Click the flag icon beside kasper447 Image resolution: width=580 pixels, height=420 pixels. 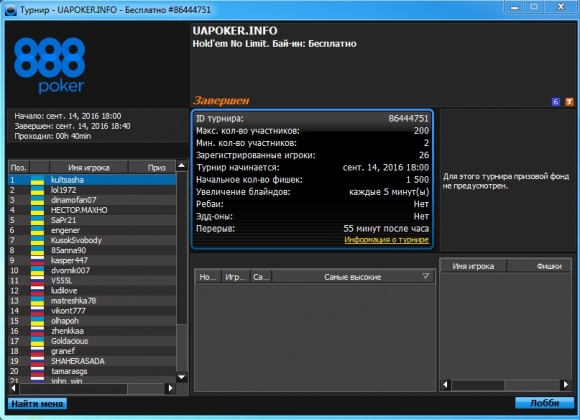[x=37, y=261]
